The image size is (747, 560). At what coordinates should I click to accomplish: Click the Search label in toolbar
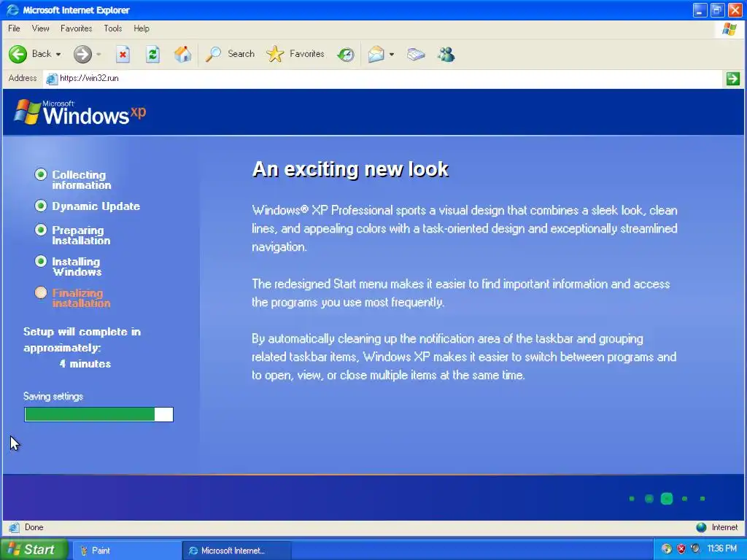coord(241,54)
